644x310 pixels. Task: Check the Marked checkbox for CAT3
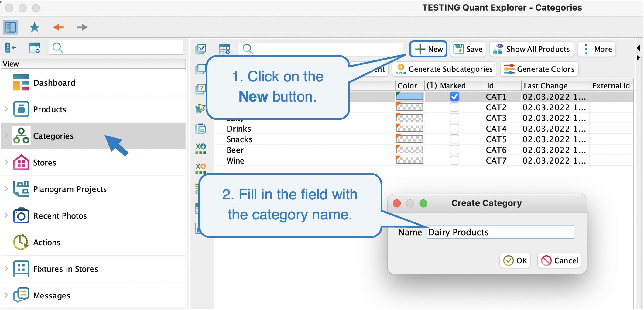click(x=454, y=118)
